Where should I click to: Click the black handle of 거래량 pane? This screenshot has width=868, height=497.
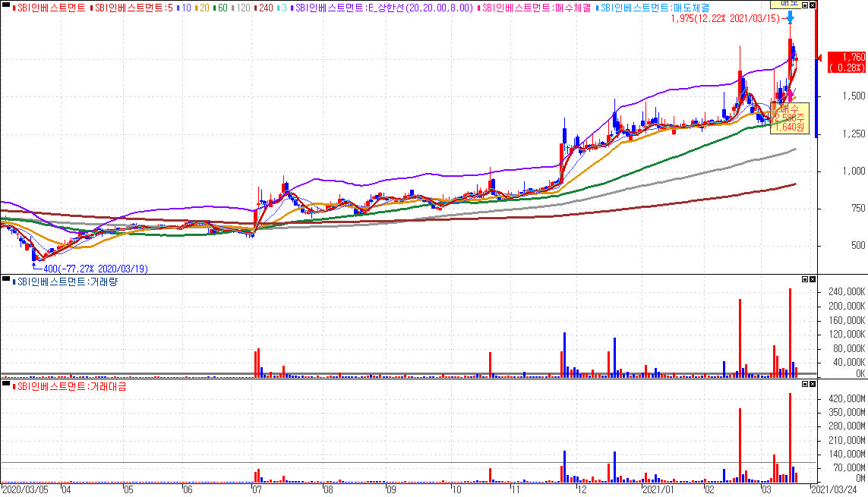6,279
